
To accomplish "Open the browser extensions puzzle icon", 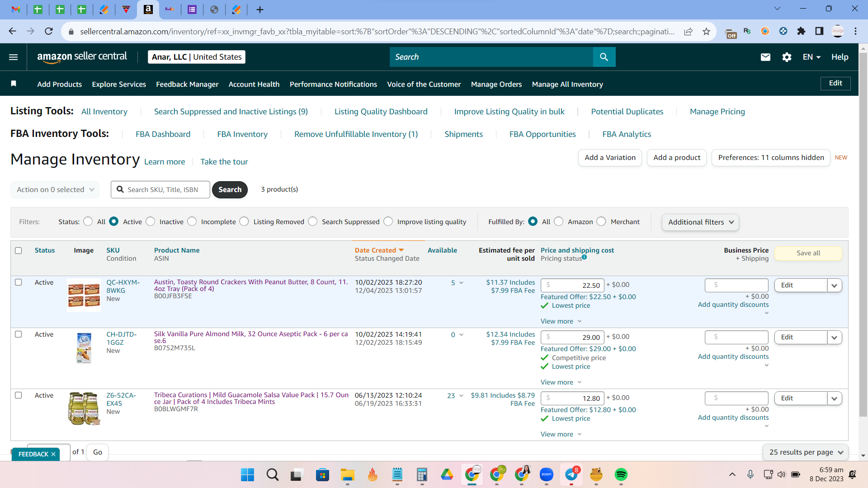I will tap(801, 31).
